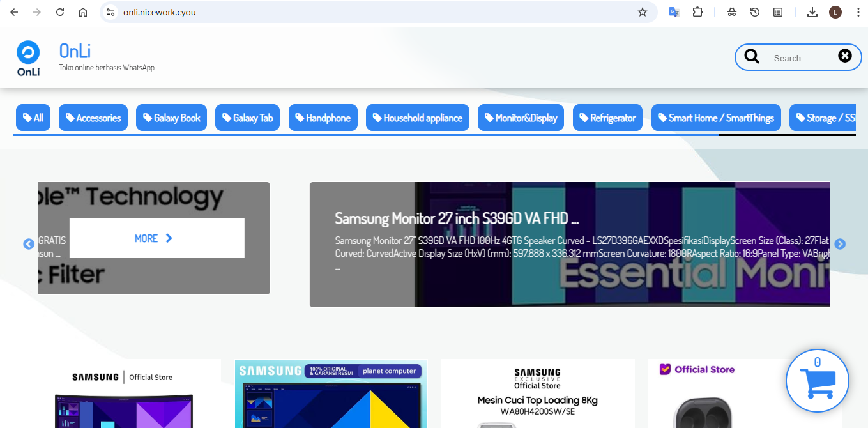Open the browser history icon
The height and width of the screenshot is (428, 868).
pos(755,12)
